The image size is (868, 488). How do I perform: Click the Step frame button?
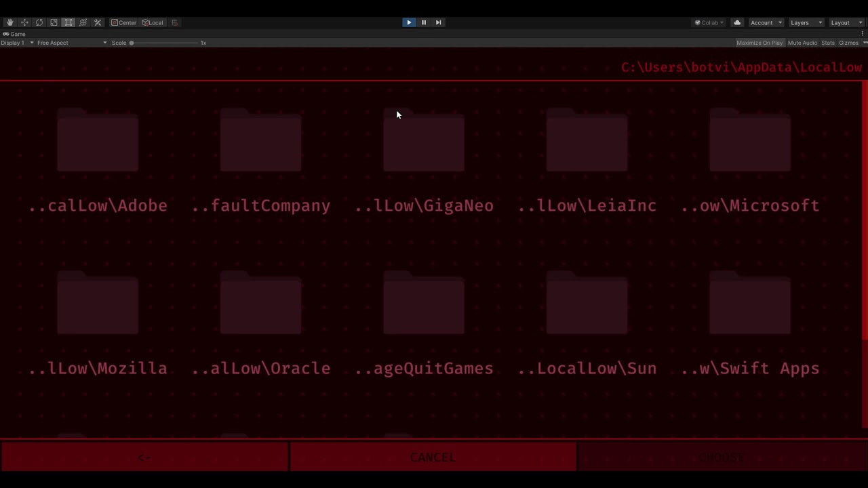tap(438, 22)
